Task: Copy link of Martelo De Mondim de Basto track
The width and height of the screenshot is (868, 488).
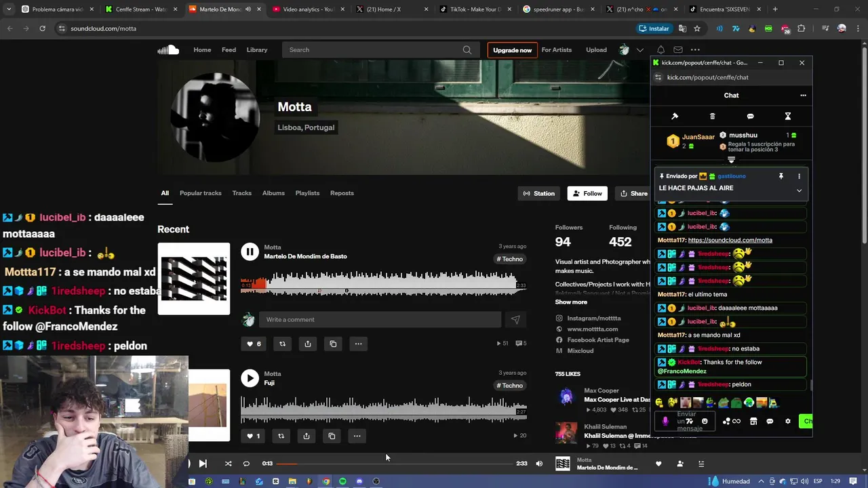Action: (x=333, y=344)
